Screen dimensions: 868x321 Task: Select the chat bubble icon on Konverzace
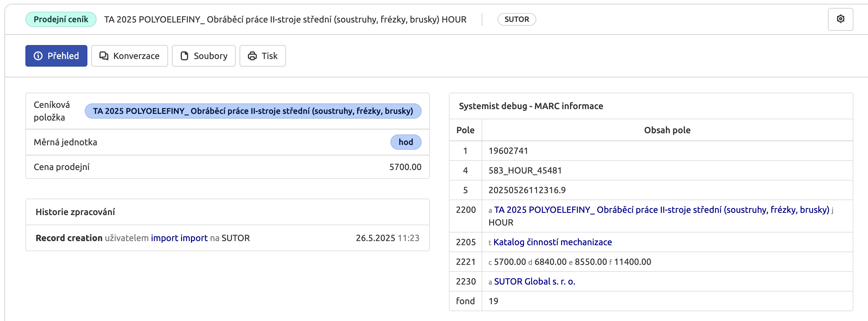pos(104,56)
